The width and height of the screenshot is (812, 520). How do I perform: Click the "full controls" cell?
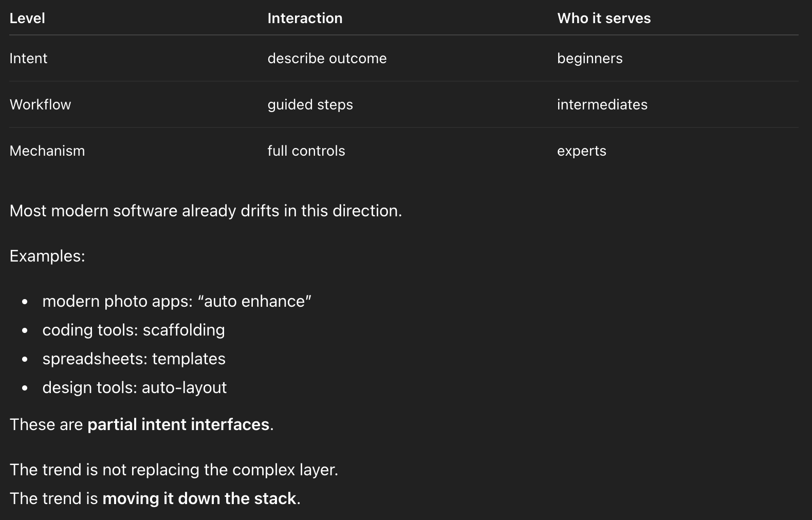tap(306, 151)
